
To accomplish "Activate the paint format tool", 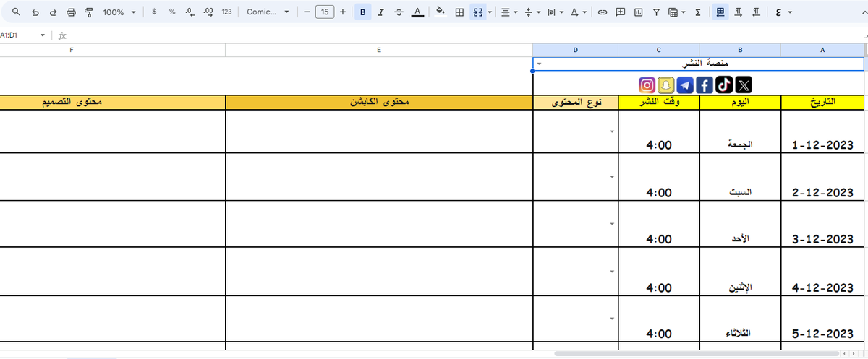I will click(x=88, y=12).
